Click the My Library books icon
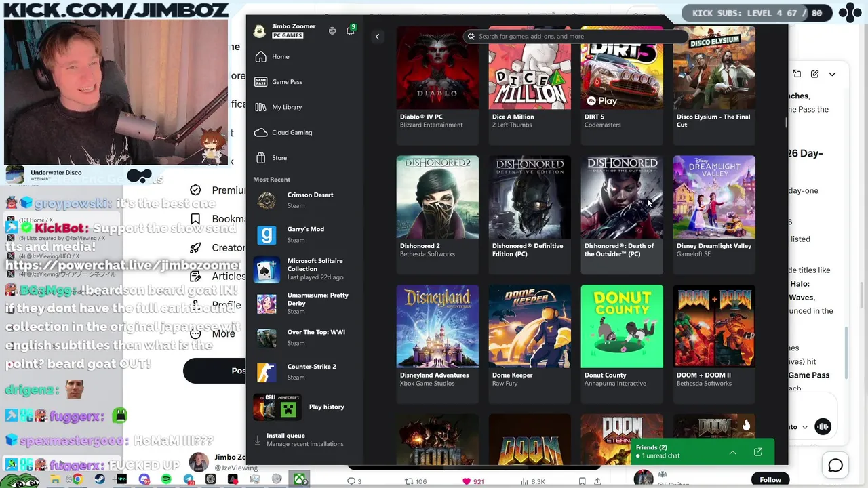 click(x=260, y=107)
